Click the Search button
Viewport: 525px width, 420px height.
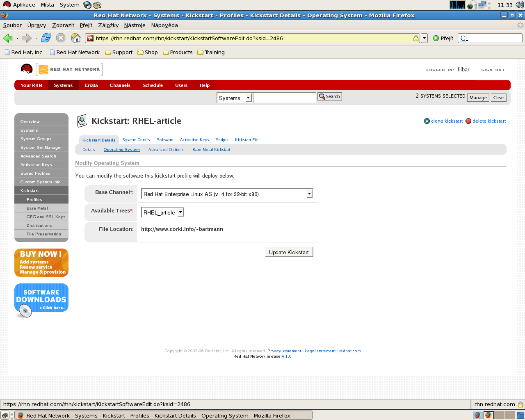[329, 96]
